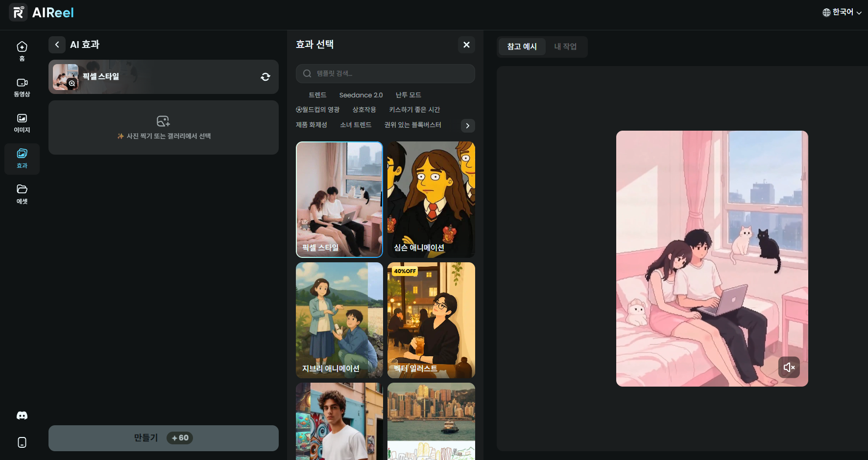Swap the selected 픽셀 스타일 effect
The image size is (868, 460).
point(265,77)
